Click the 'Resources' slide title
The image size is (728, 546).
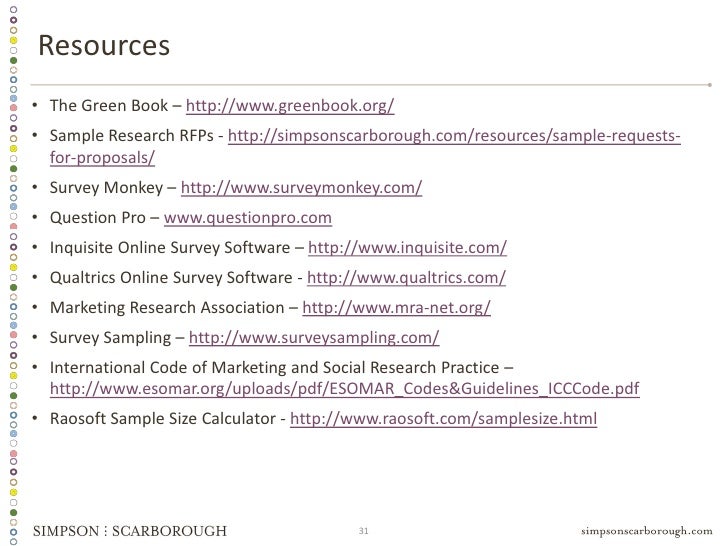(104, 46)
